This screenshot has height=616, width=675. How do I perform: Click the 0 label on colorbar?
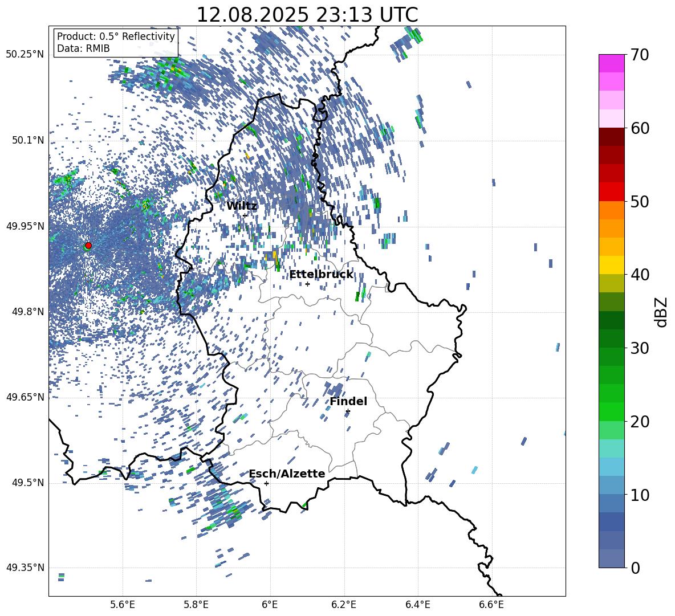636,568
